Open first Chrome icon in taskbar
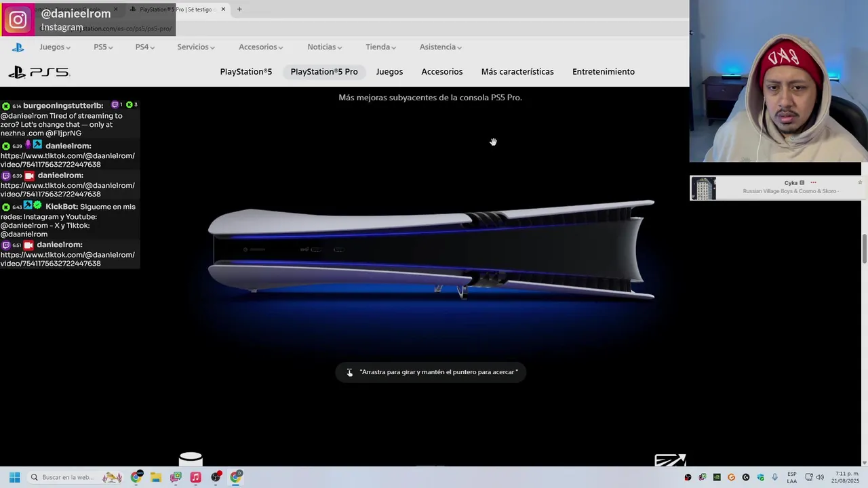The height and width of the screenshot is (488, 868). (x=136, y=477)
